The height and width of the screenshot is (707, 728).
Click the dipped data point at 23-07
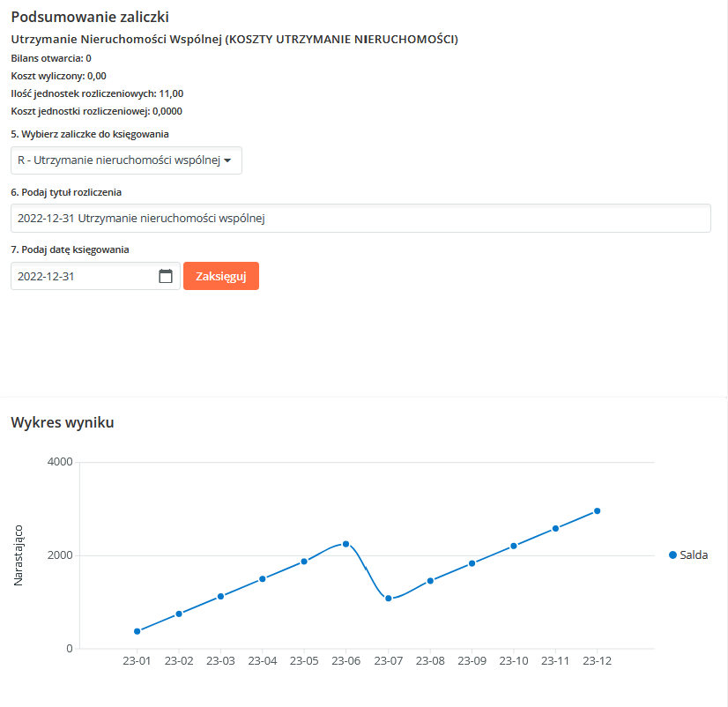coord(388,599)
